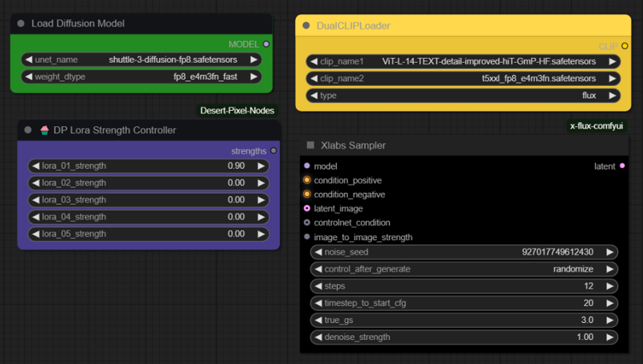Increase lora_03_strength with right arrow
643x364 pixels.
coord(261,199)
